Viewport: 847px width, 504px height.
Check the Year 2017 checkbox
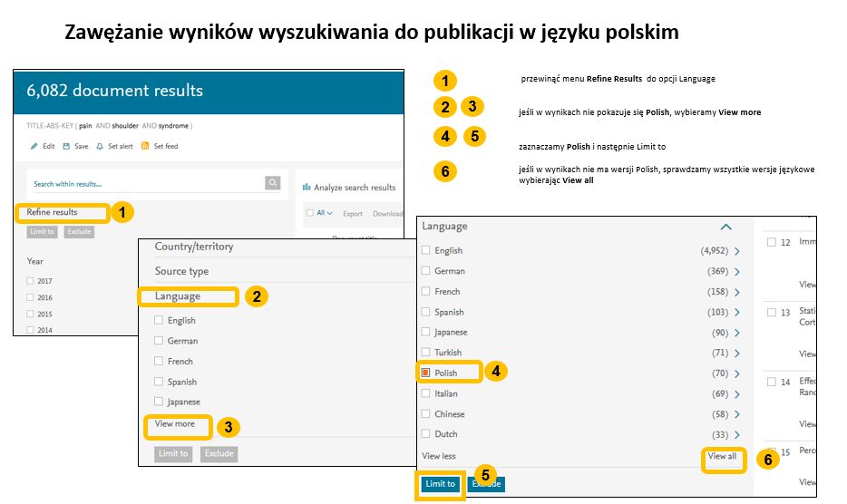(31, 281)
